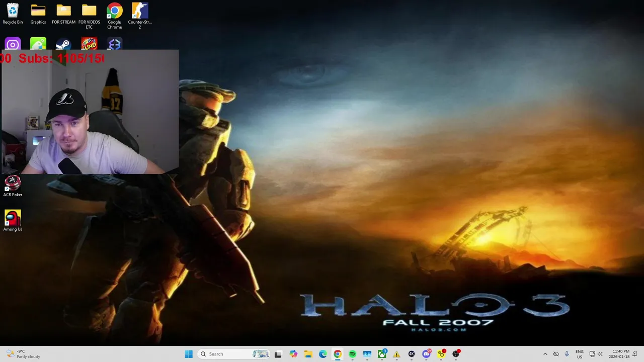
Task: Open the Xbox app in taskbar
Action: pyautogui.click(x=382, y=354)
